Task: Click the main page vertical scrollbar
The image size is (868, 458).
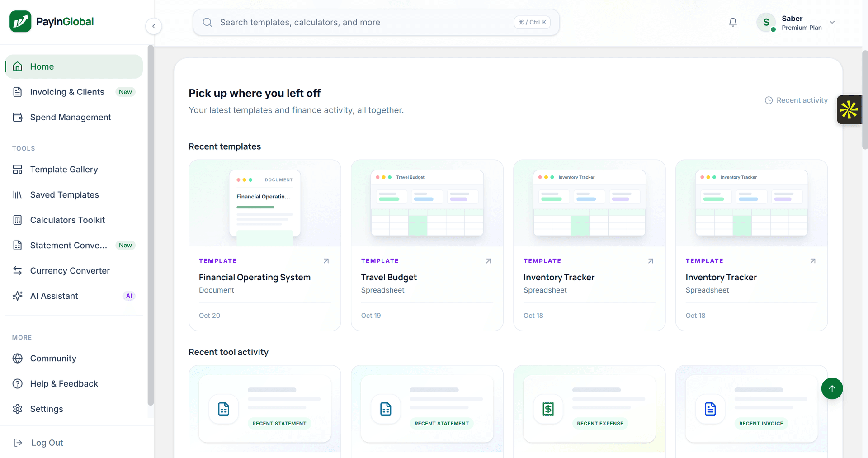Action: 865,99
